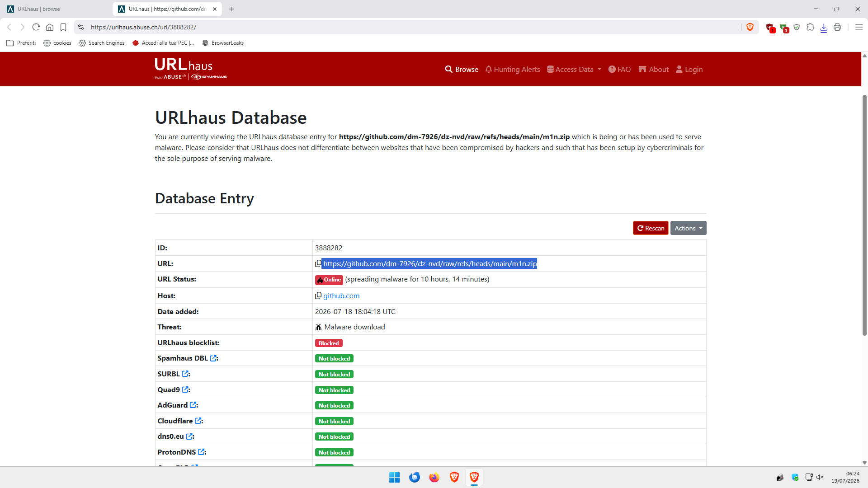Viewport: 868px width, 488px height.
Task: Click the URLhaus Database heading
Action: (x=231, y=117)
